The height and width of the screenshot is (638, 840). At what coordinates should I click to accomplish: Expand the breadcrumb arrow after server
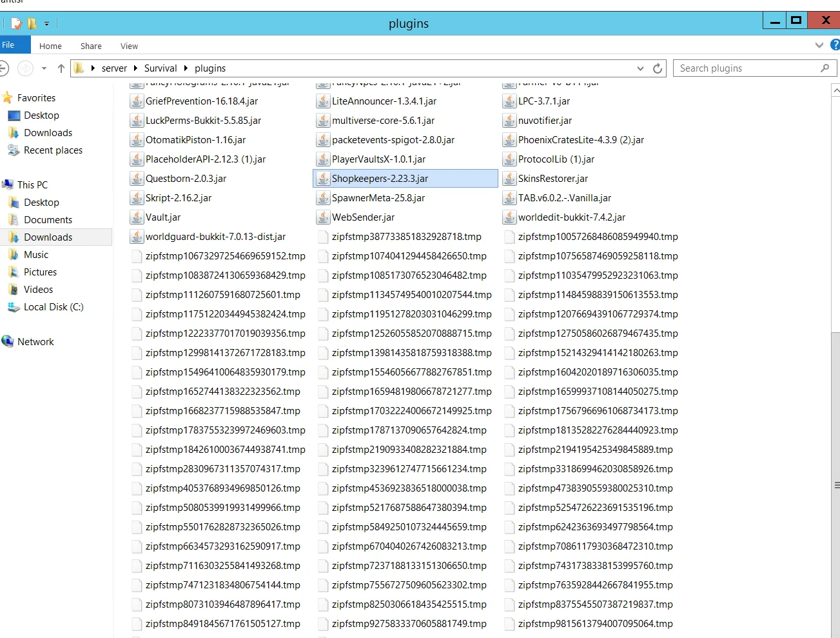tap(135, 68)
